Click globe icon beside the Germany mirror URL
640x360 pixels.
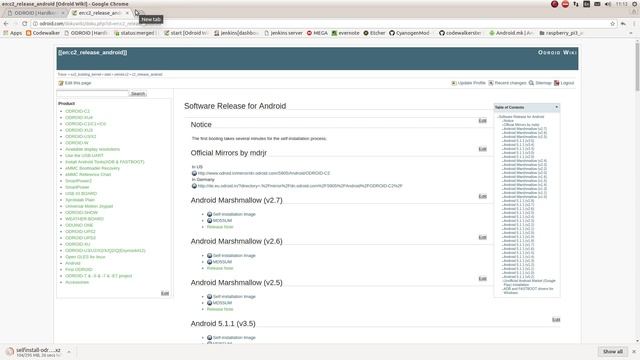(x=194, y=186)
